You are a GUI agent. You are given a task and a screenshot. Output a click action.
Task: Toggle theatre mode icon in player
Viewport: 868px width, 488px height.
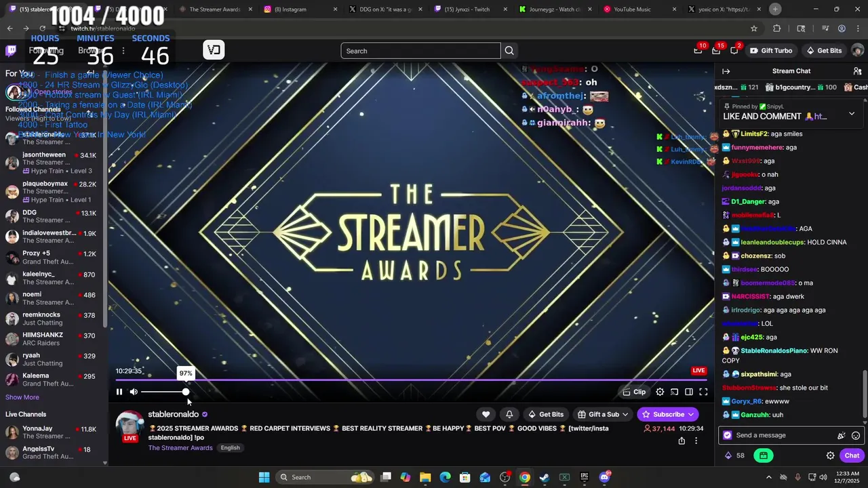(x=689, y=392)
